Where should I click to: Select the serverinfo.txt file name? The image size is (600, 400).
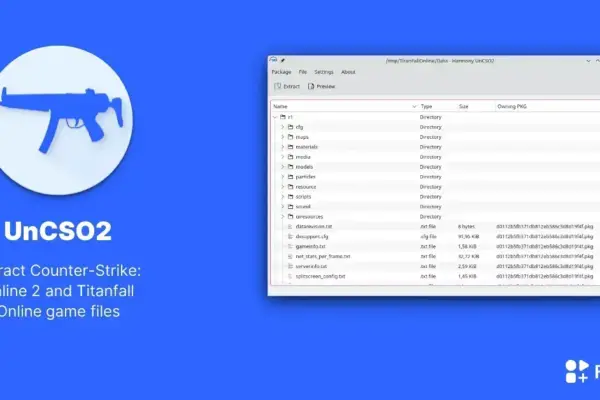coord(311,266)
